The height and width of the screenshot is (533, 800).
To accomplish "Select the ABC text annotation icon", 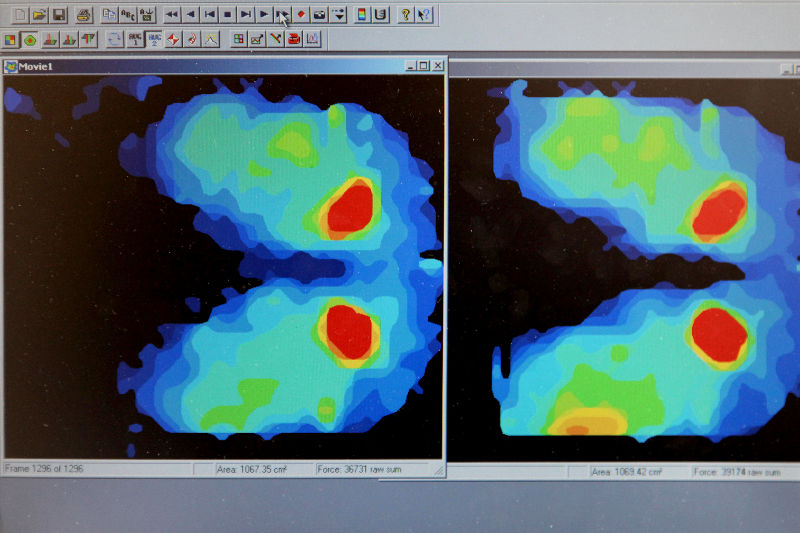I will (x=128, y=15).
